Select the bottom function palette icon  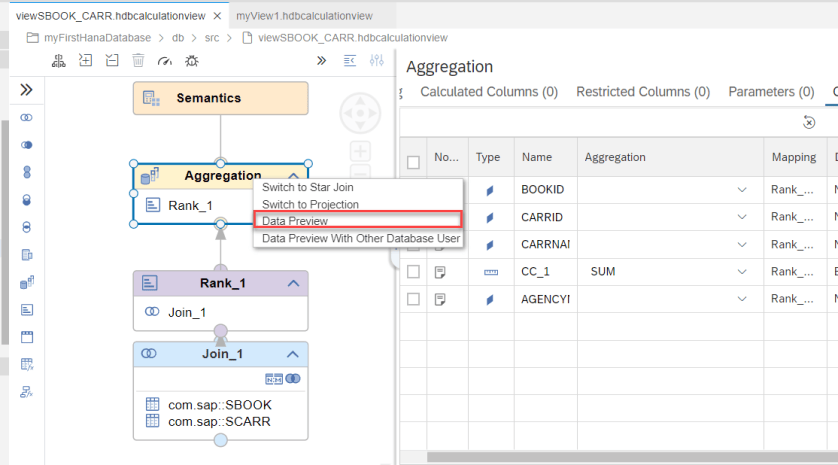tap(27, 392)
